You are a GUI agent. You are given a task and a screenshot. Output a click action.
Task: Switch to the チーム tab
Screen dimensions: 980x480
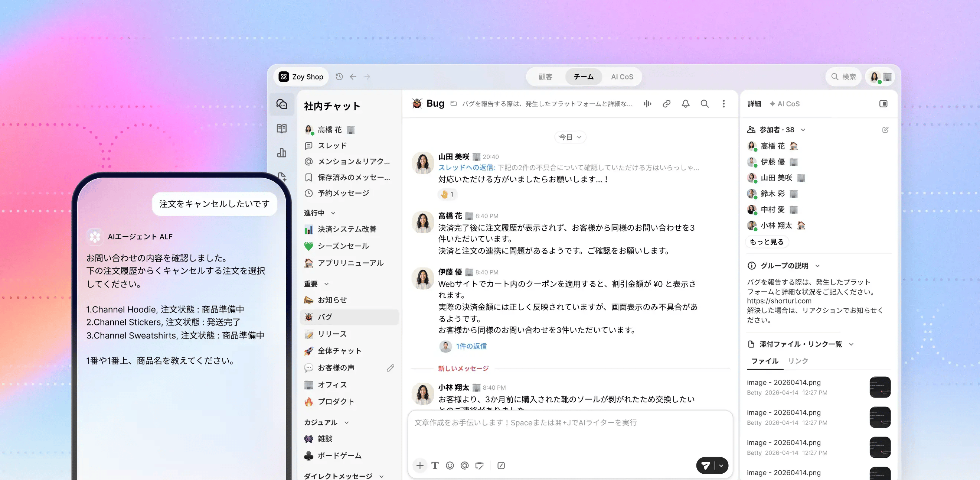pos(584,77)
